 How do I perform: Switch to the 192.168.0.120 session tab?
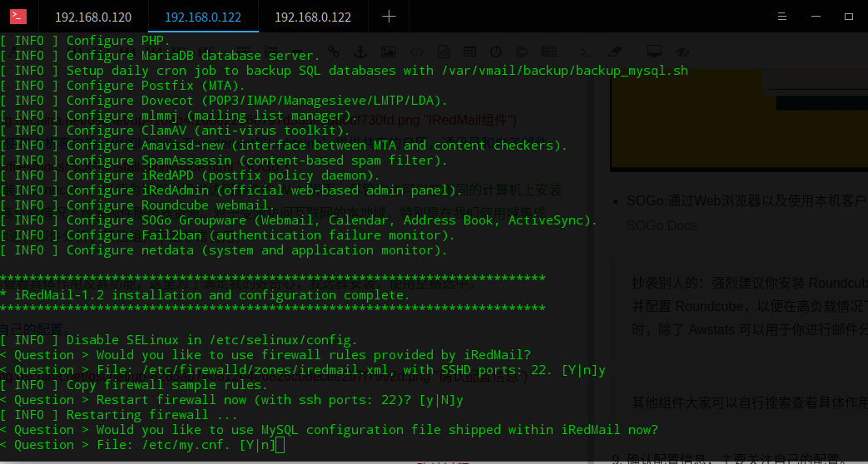tap(93, 17)
